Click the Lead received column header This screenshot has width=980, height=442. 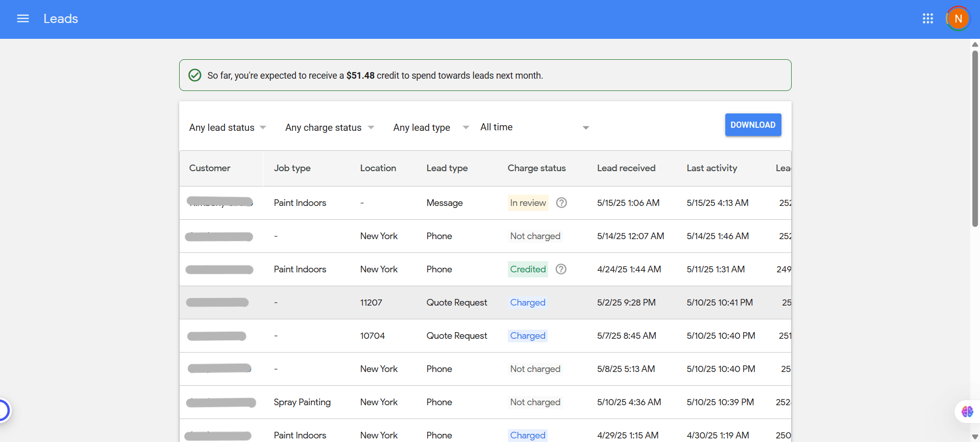(x=626, y=168)
